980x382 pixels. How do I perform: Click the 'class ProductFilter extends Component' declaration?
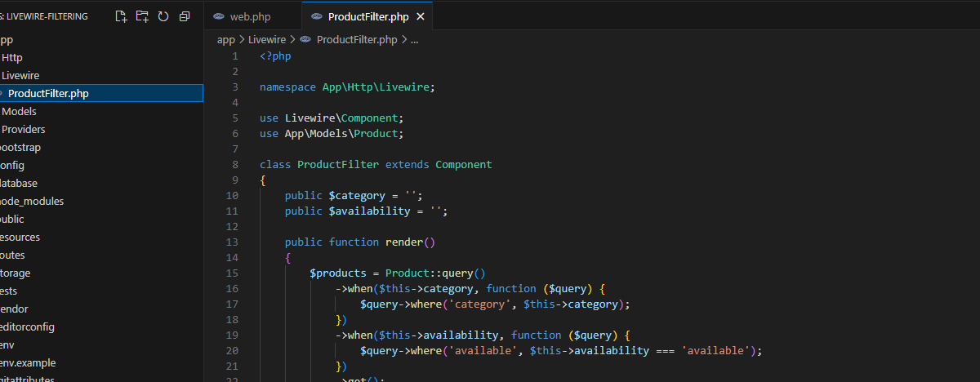[376, 164]
